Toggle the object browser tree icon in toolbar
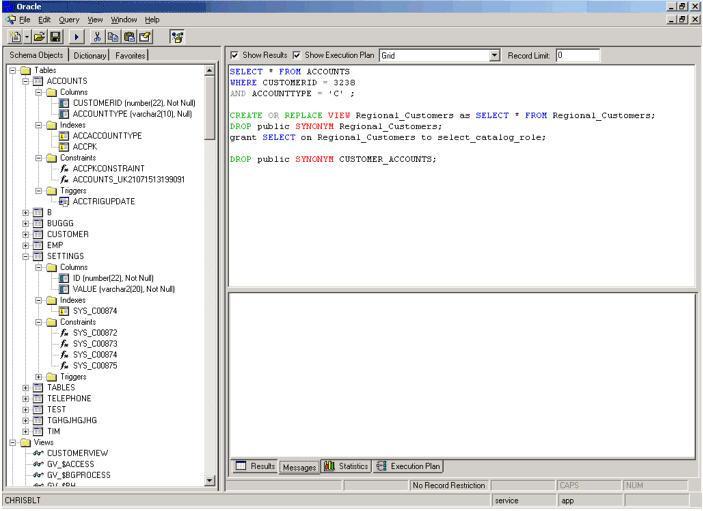Screen dimensions: 703x511 tap(177, 37)
